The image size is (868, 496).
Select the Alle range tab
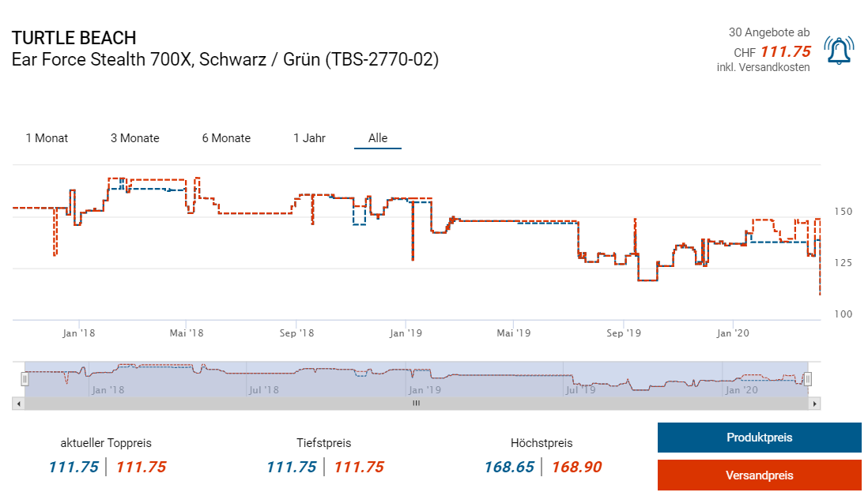pos(378,138)
